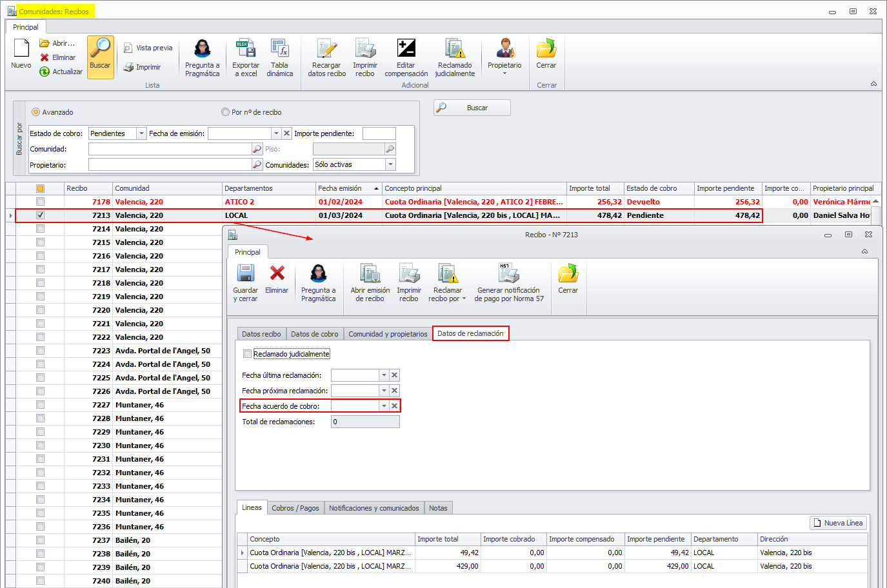
Task: Open the Comunidad y propietarios tab
Action: coord(388,334)
